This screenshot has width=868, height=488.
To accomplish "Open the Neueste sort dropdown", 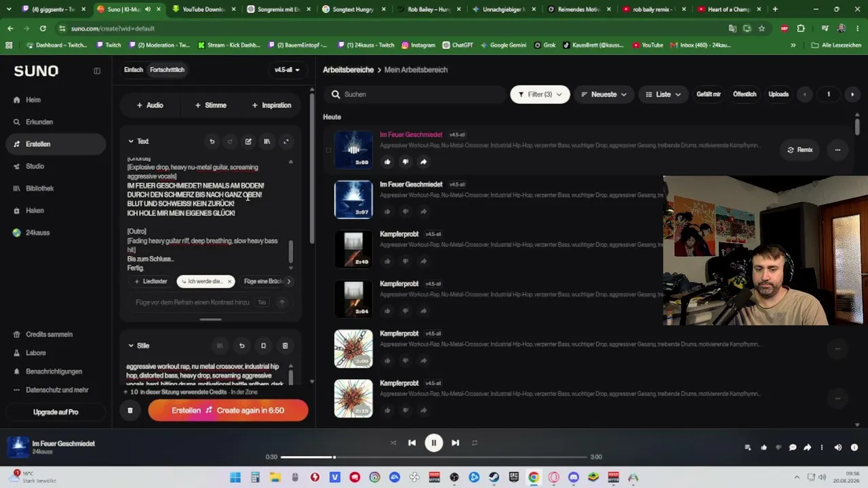I will pos(604,94).
